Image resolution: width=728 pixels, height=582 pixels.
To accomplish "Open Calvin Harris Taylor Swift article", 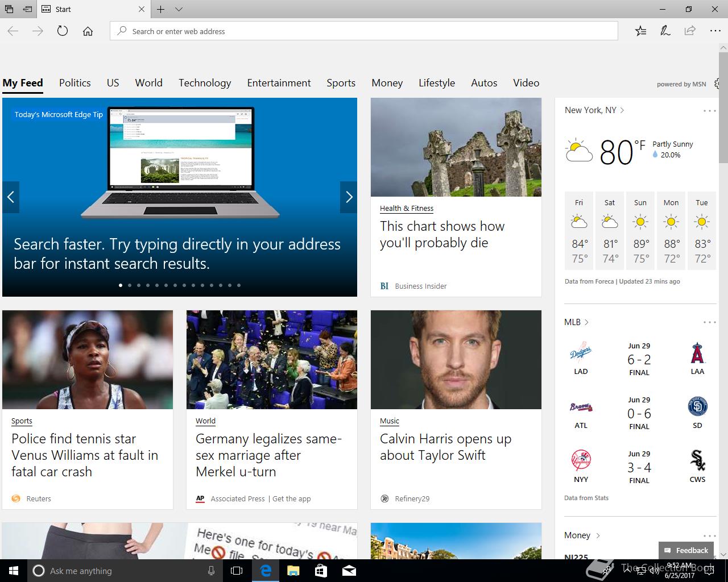I will pyautogui.click(x=445, y=447).
